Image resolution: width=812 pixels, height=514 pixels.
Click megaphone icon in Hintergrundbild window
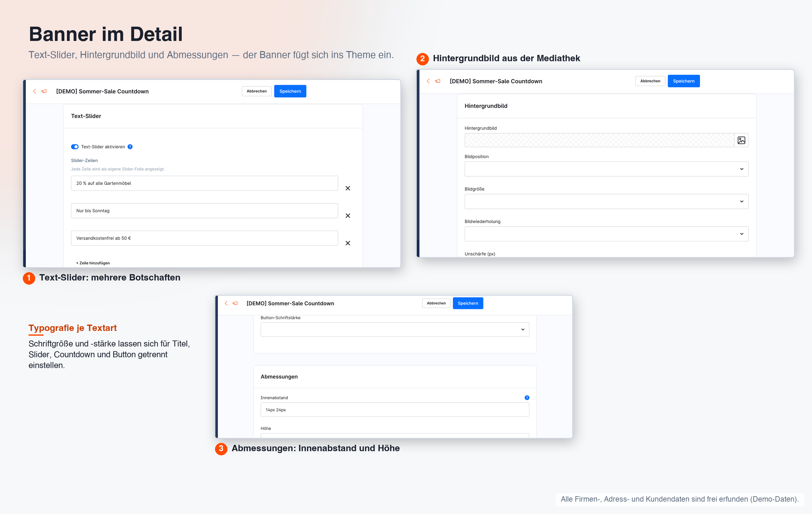point(438,81)
